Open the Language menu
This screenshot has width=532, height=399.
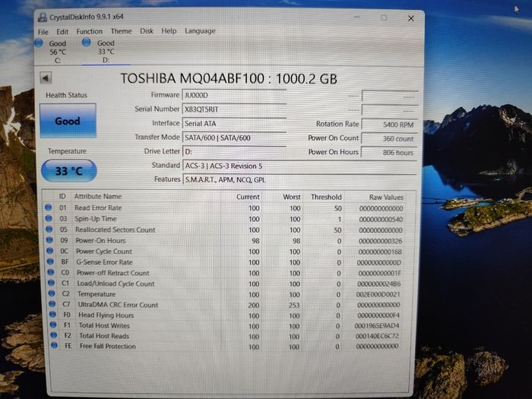click(x=200, y=31)
